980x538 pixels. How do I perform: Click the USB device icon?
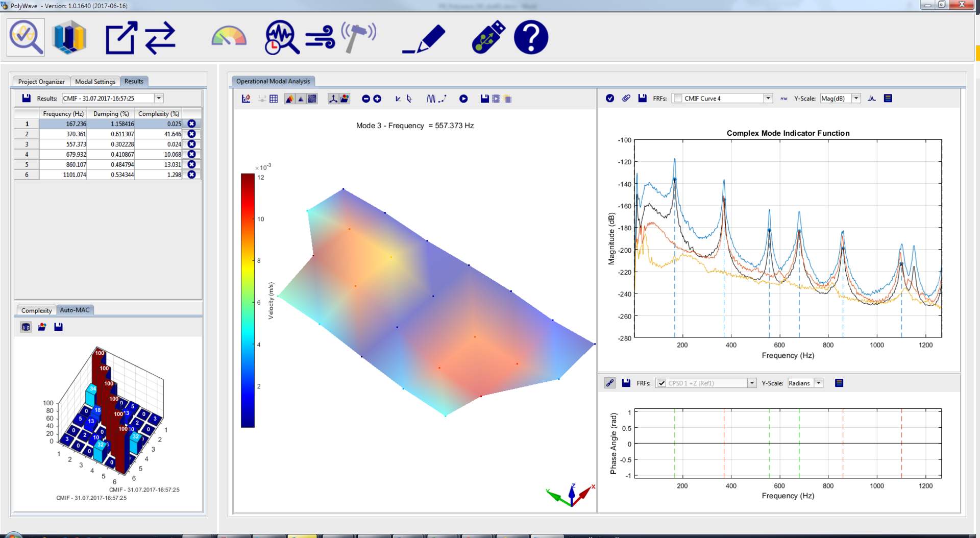point(488,37)
